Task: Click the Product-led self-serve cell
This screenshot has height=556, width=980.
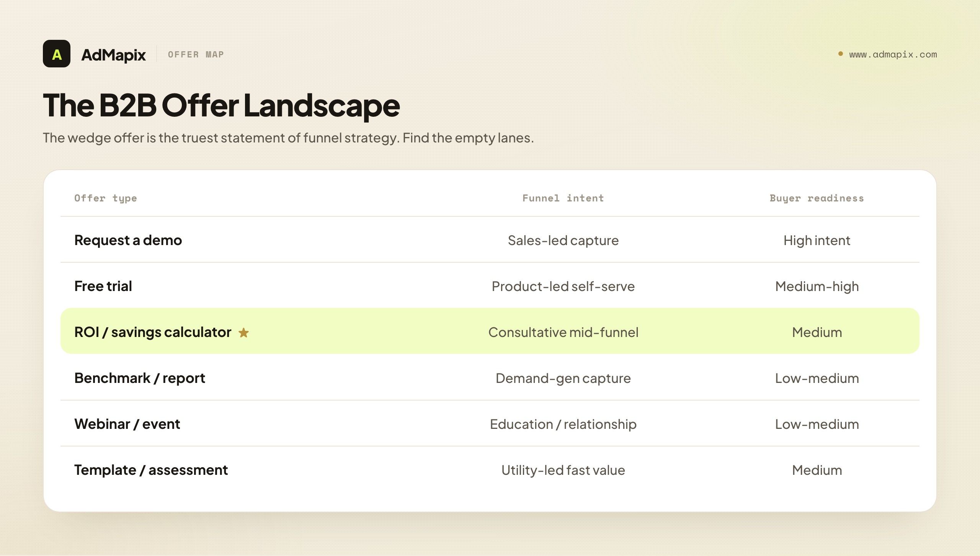Action: 563,286
